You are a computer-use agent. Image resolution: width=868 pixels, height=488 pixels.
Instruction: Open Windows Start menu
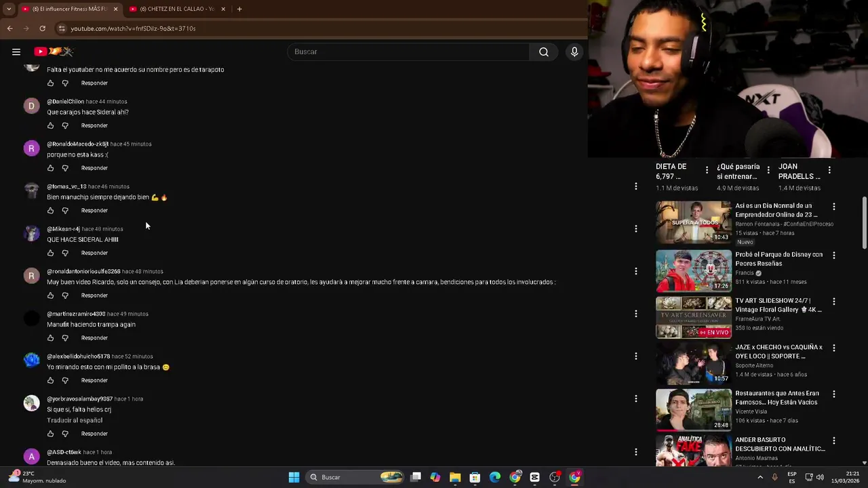[294, 477]
